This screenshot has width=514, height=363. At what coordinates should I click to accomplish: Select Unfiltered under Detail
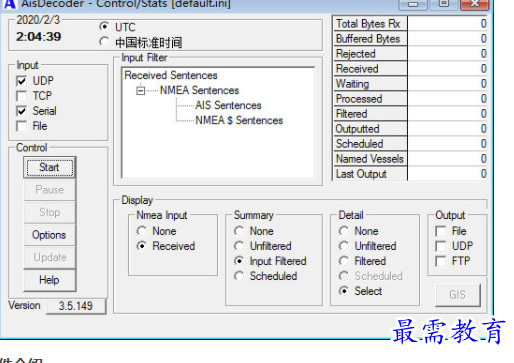click(344, 246)
